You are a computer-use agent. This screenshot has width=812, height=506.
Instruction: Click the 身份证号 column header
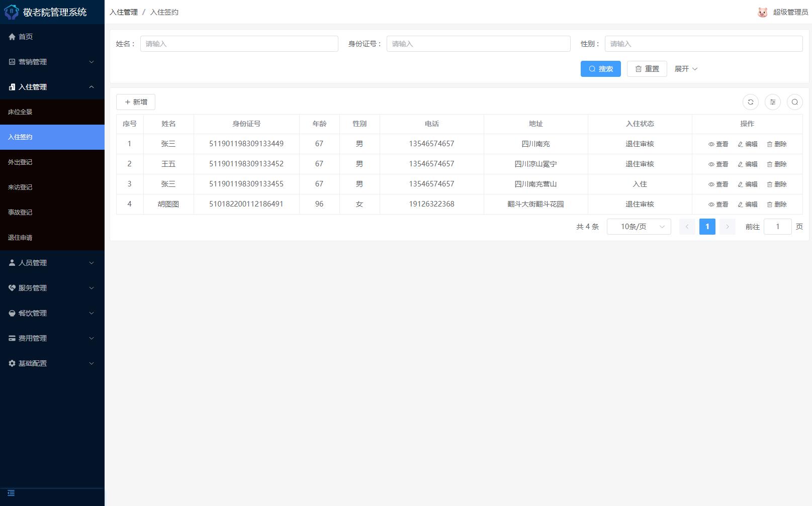click(246, 124)
